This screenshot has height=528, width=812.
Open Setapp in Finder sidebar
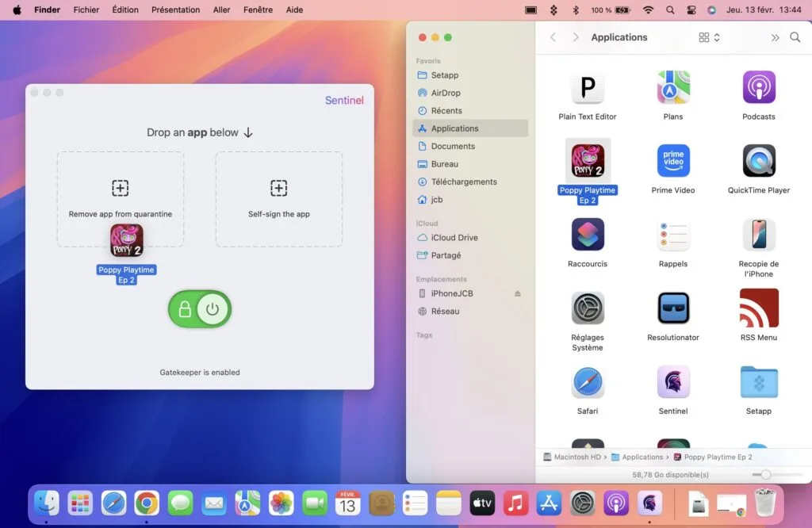click(x=470, y=75)
